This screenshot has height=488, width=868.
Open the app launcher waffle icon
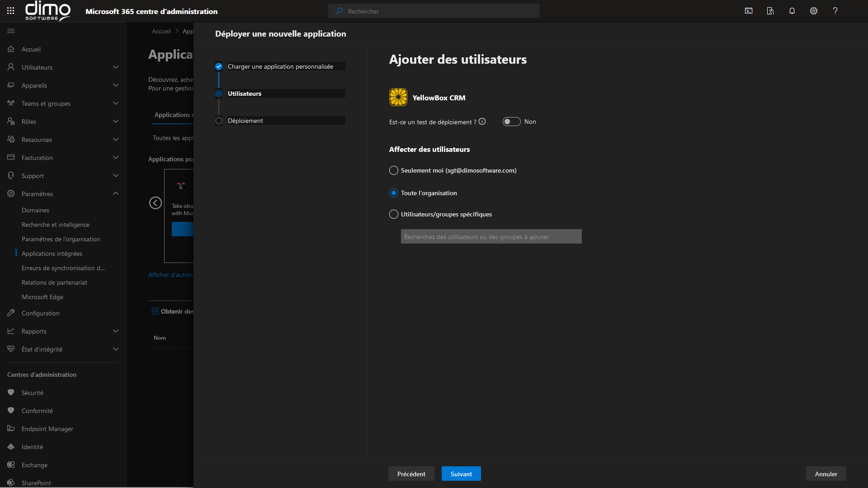(11, 11)
